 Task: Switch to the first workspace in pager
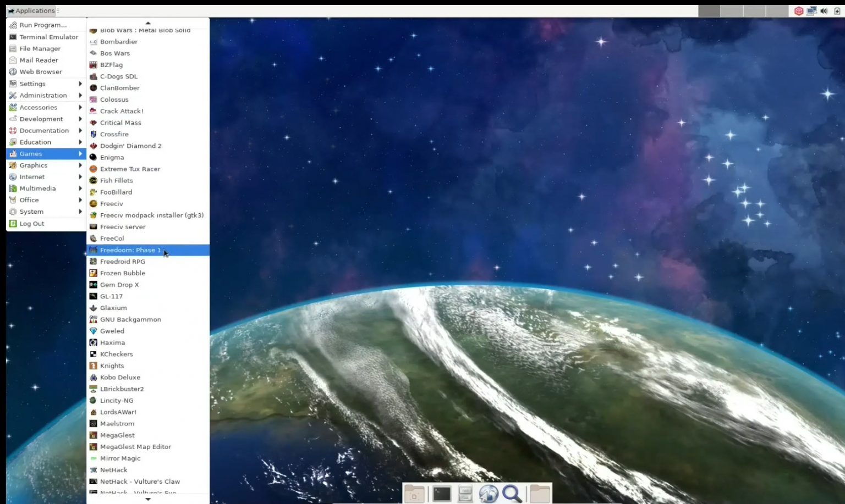(x=709, y=11)
